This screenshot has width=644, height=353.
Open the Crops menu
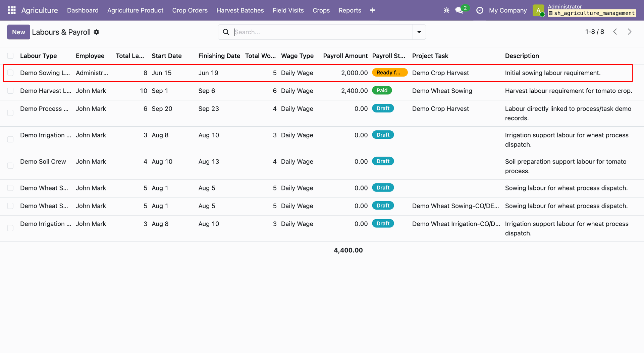click(321, 10)
